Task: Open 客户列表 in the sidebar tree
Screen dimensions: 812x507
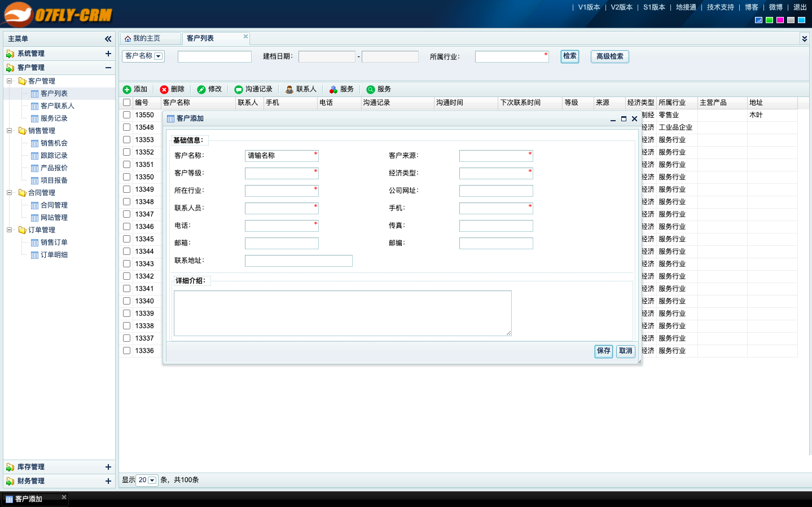Action: pos(54,94)
